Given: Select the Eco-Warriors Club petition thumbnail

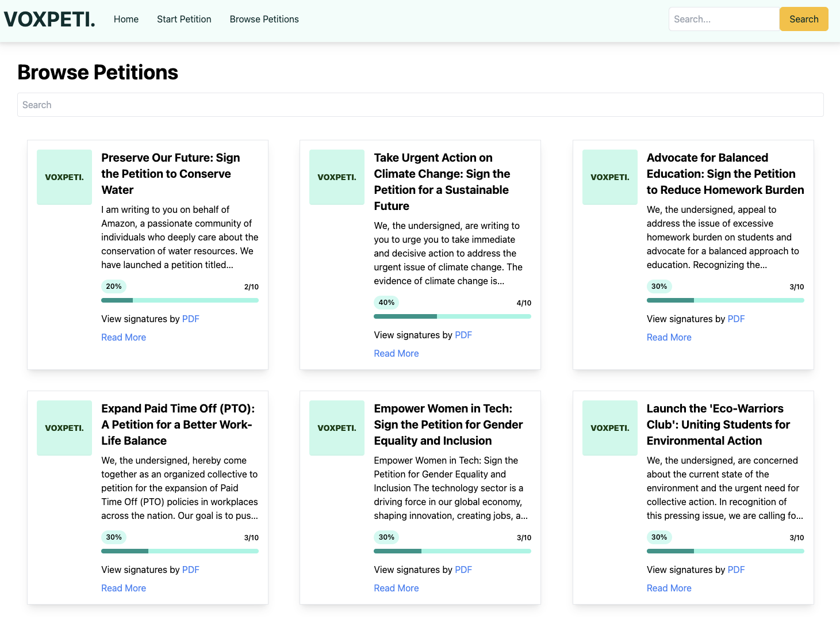Looking at the screenshot, I should pyautogui.click(x=609, y=428).
